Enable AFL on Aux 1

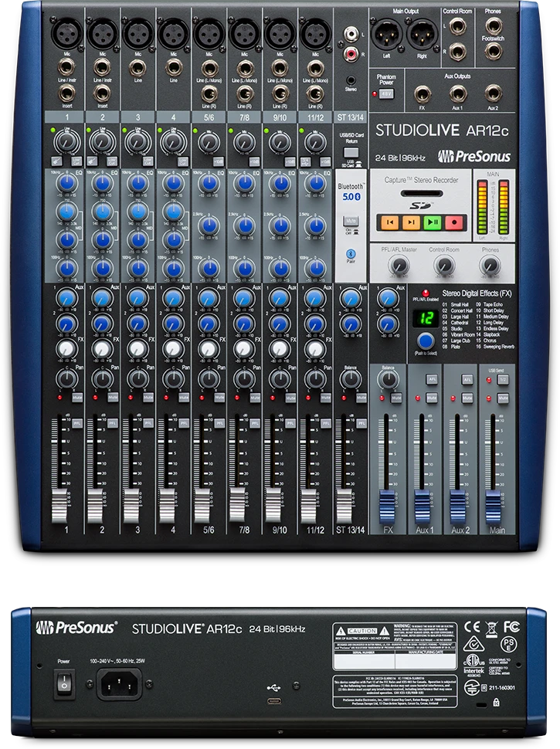[432, 379]
